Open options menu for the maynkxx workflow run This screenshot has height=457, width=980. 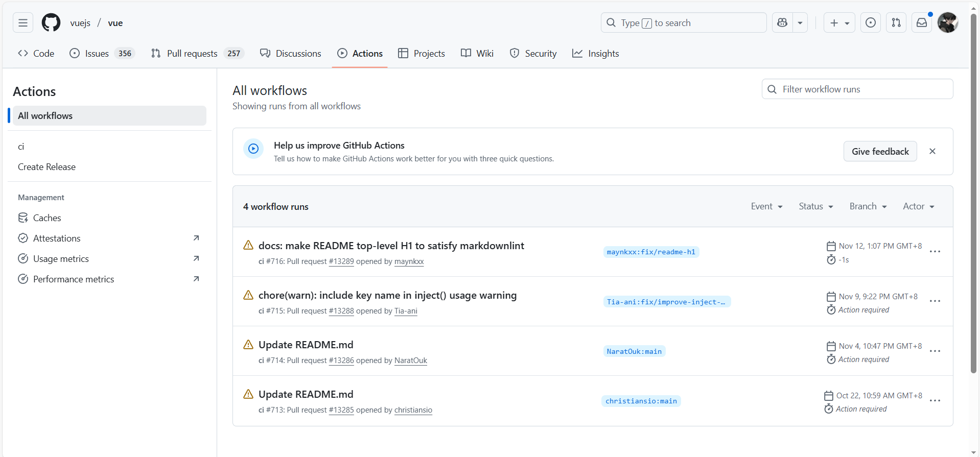[x=935, y=252]
